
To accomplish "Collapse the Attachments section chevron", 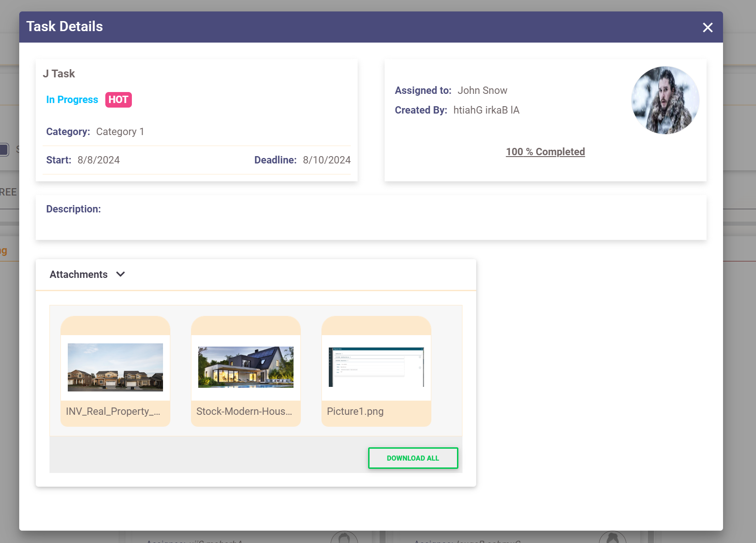I will point(120,274).
